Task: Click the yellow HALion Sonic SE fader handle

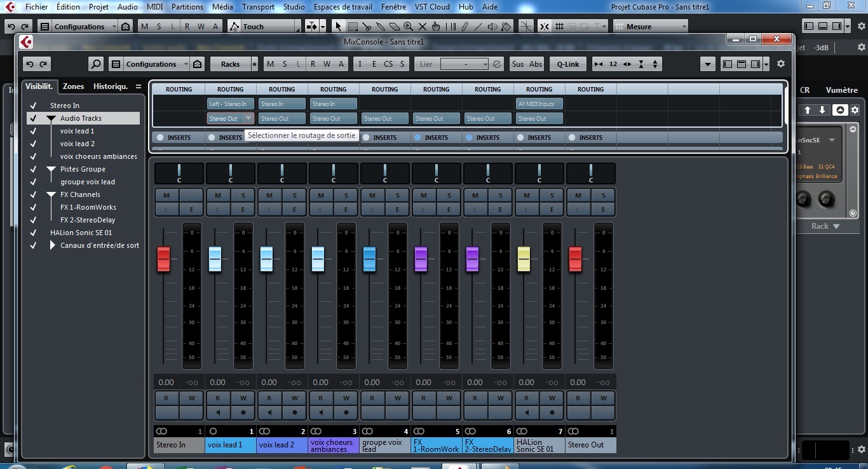Action: click(524, 259)
